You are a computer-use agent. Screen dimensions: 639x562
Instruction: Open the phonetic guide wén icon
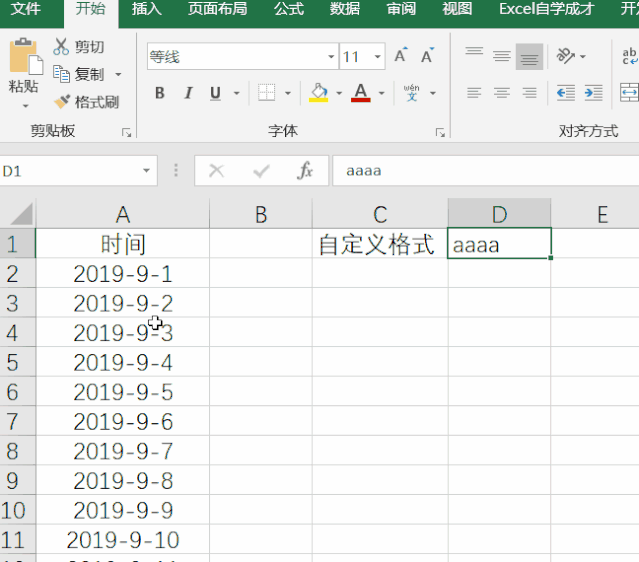click(412, 93)
